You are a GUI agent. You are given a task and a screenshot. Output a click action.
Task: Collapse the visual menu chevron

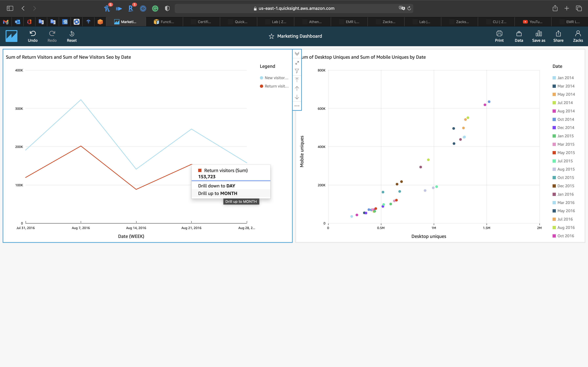297,54
